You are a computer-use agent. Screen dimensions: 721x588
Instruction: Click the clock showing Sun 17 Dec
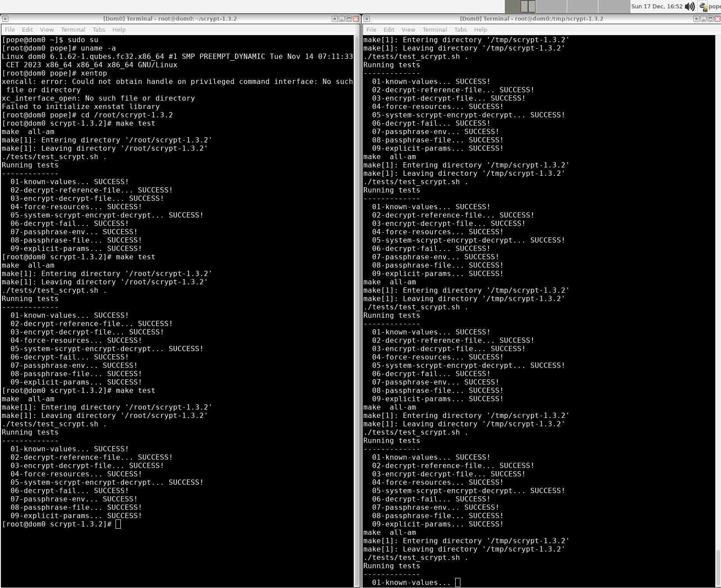[657, 7]
